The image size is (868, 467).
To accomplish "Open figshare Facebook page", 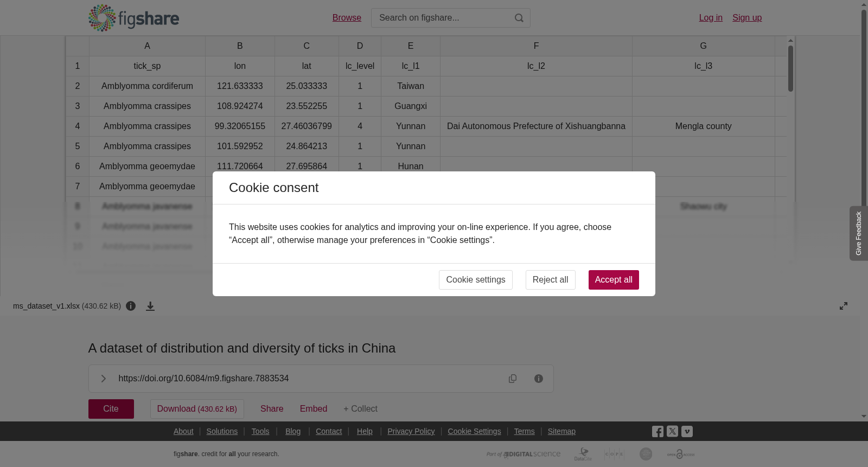I will coord(658,432).
